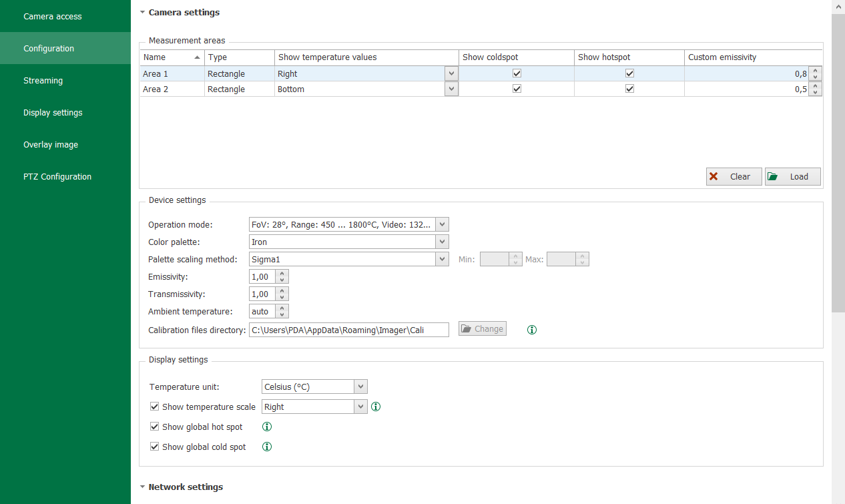Click the Emissivity value field
The image size is (845, 504).
coord(263,276)
